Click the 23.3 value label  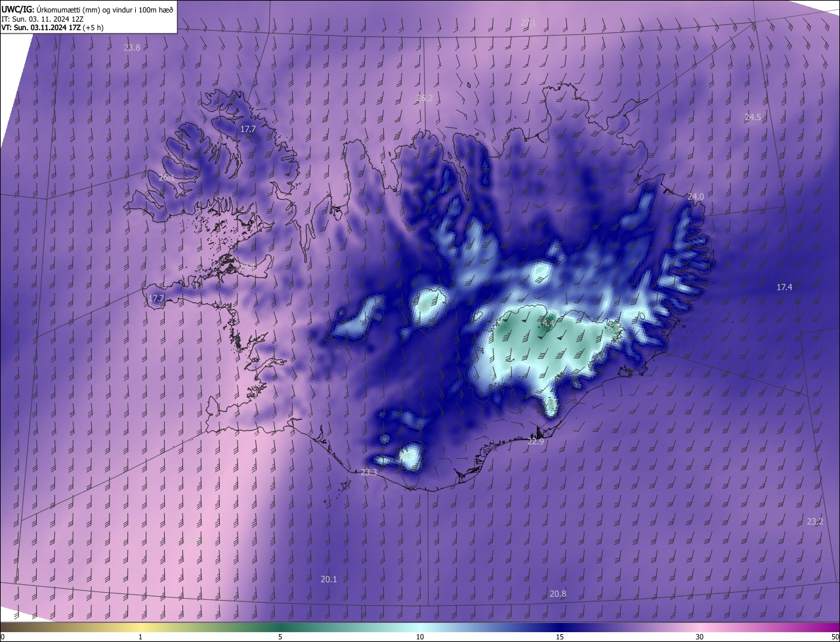click(x=369, y=473)
